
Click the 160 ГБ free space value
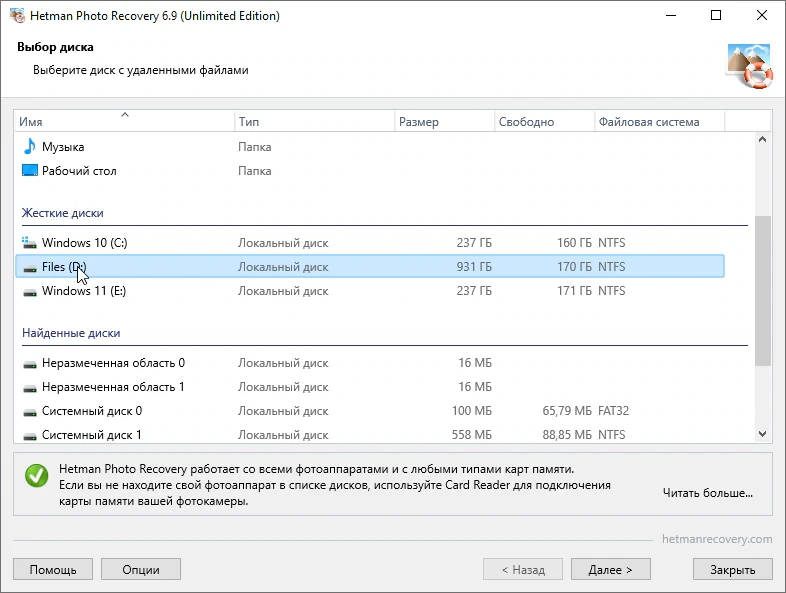[574, 243]
